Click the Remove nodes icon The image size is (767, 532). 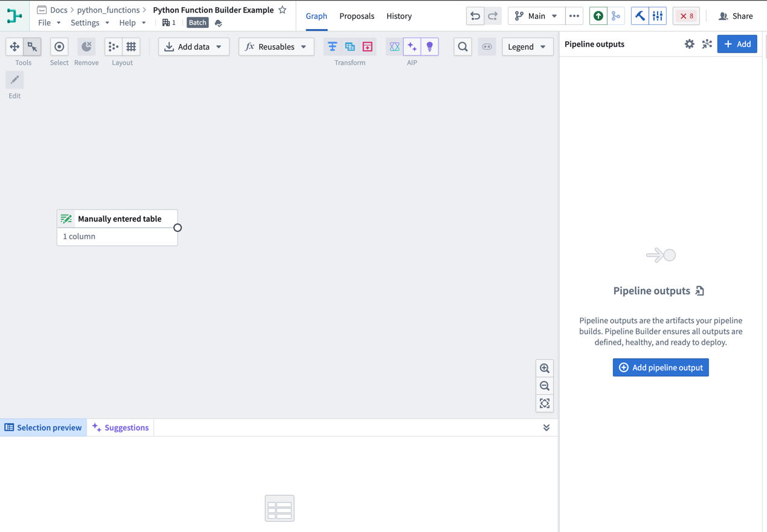(86, 46)
